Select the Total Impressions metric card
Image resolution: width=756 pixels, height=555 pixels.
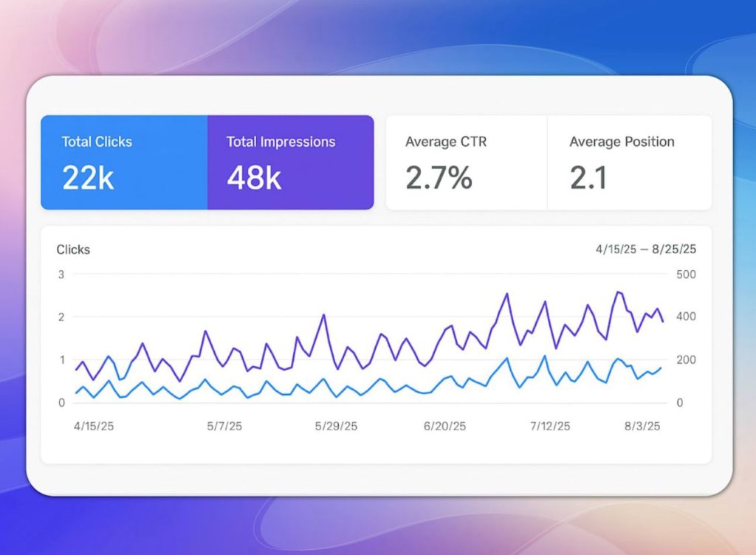(x=289, y=162)
